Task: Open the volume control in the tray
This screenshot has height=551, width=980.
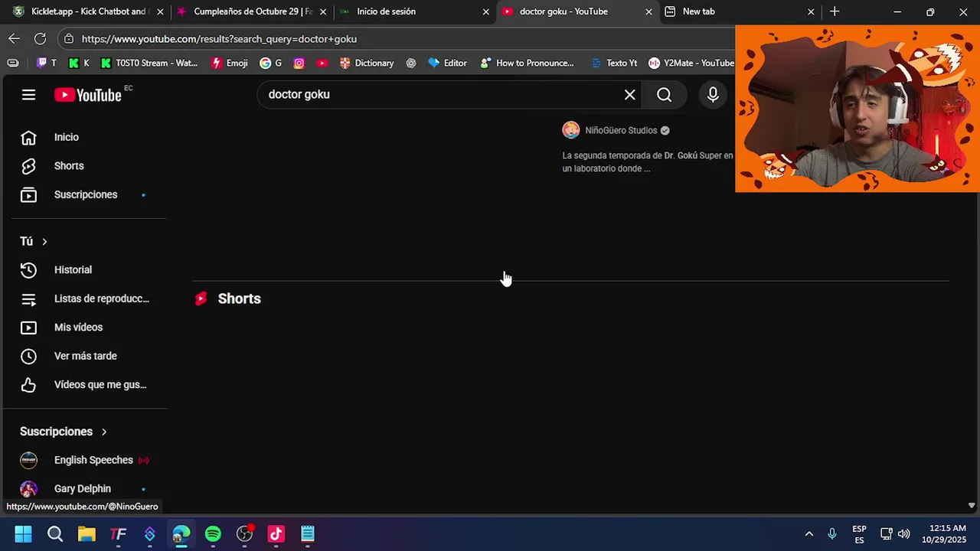Action: click(904, 534)
